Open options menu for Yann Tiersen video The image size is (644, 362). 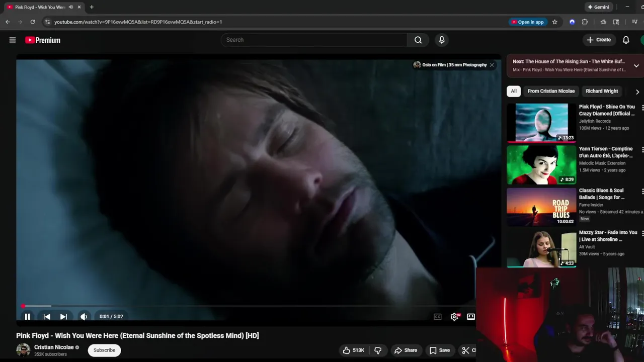tap(642, 150)
